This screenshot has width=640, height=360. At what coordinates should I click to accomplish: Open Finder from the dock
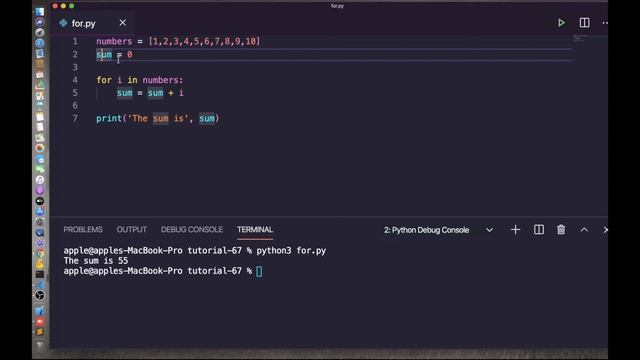[x=40, y=11]
